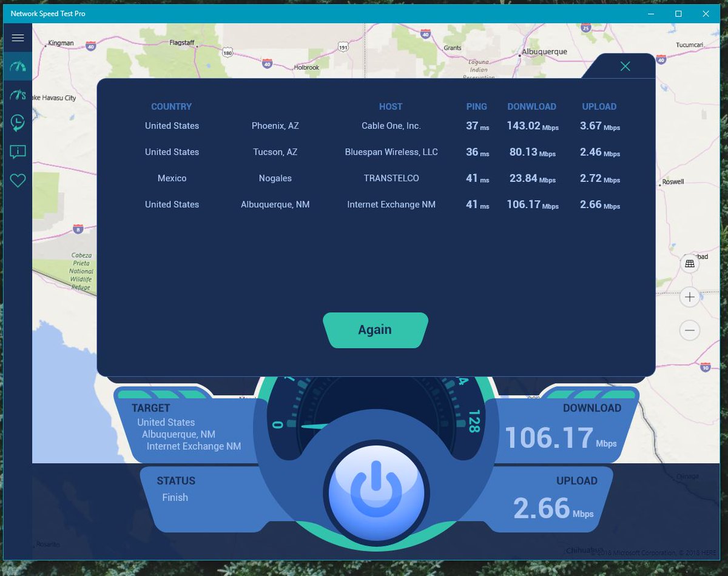Screen dimensions: 728x576
Task: Maximize the Network Speed Test Pro window
Action: coord(679,13)
